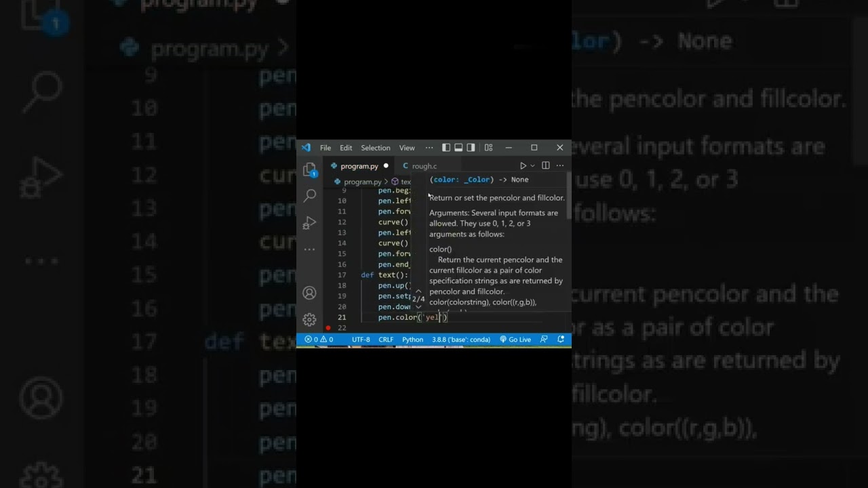The width and height of the screenshot is (868, 488).
Task: Open Customize Layout icon
Action: [x=488, y=148]
